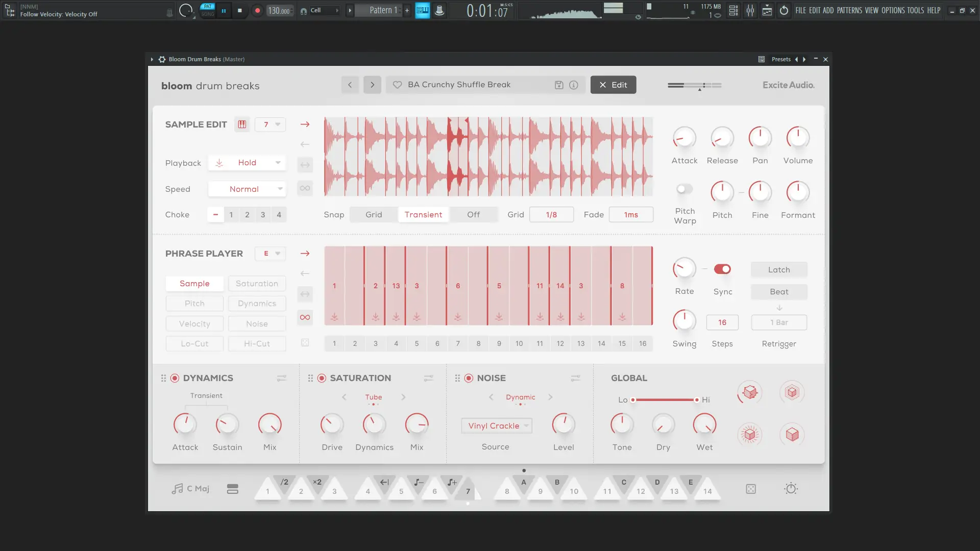The width and height of the screenshot is (980, 551).
Task: Click the save preset floppy icon
Action: [x=559, y=85]
